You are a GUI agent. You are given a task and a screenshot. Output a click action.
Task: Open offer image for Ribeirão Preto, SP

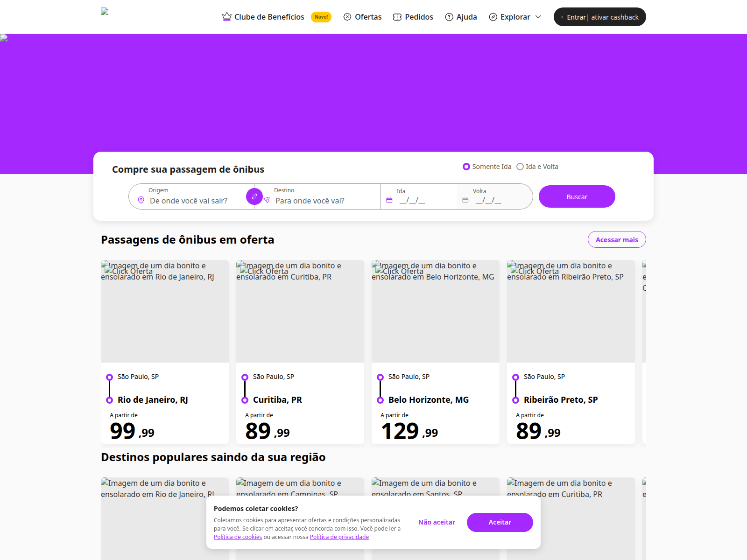571,311
